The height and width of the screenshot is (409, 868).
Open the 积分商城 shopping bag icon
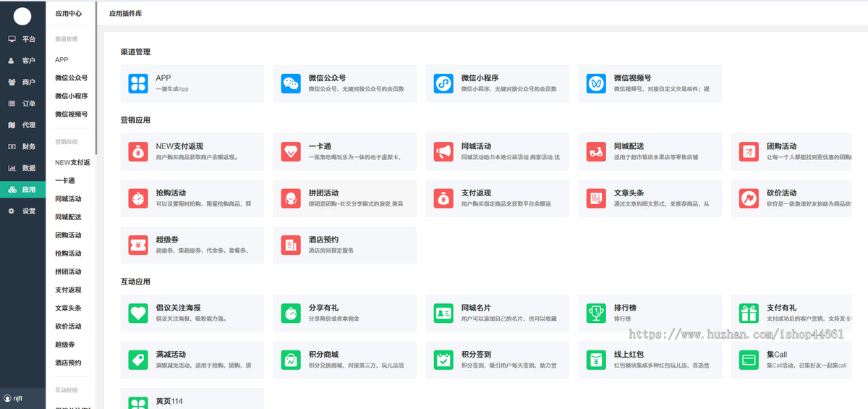tap(291, 360)
